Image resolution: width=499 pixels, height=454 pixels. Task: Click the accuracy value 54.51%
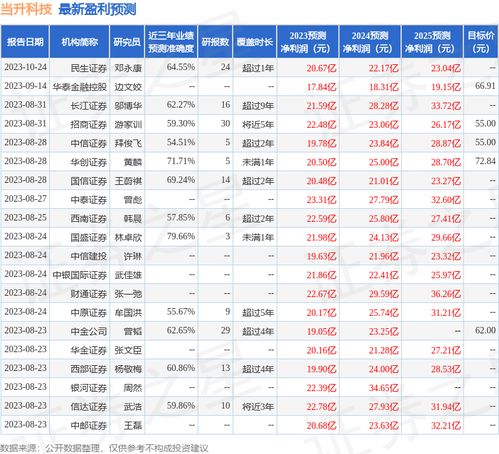point(181,142)
